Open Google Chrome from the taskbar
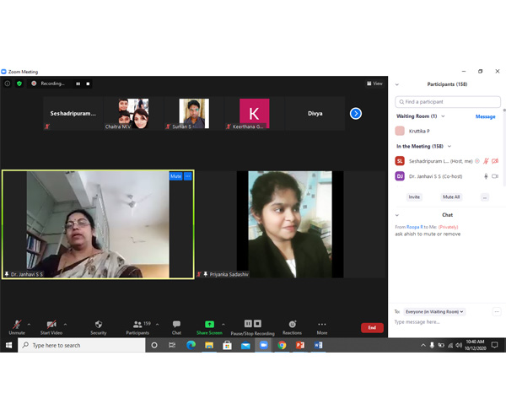This screenshot has width=506, height=420. coord(282,345)
